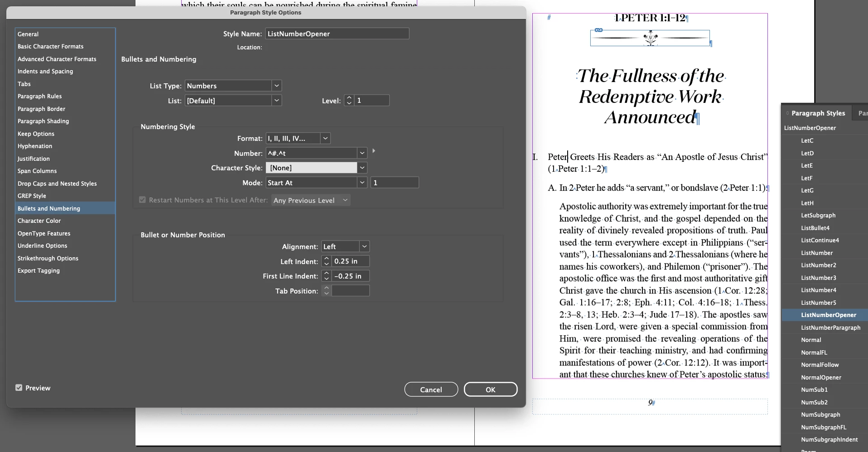Open the Number field insert-placeholder arrow
Viewport: 868px width, 452px height.
pyautogui.click(x=374, y=151)
